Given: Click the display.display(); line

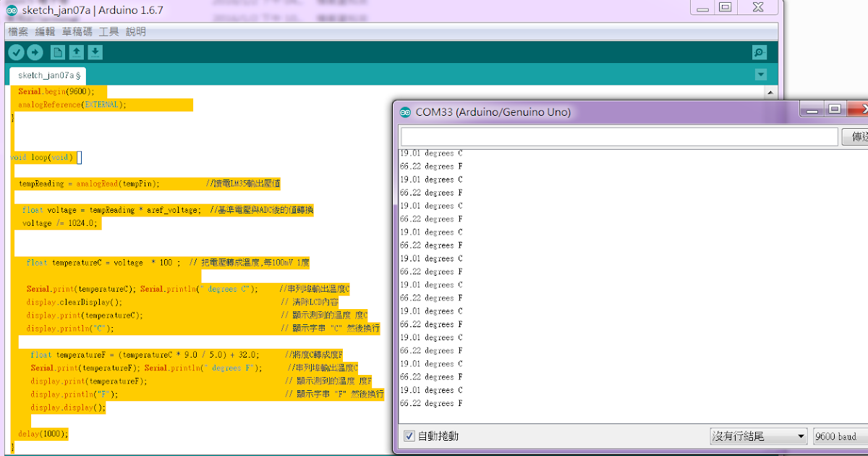Looking at the screenshot, I should coord(69,408).
